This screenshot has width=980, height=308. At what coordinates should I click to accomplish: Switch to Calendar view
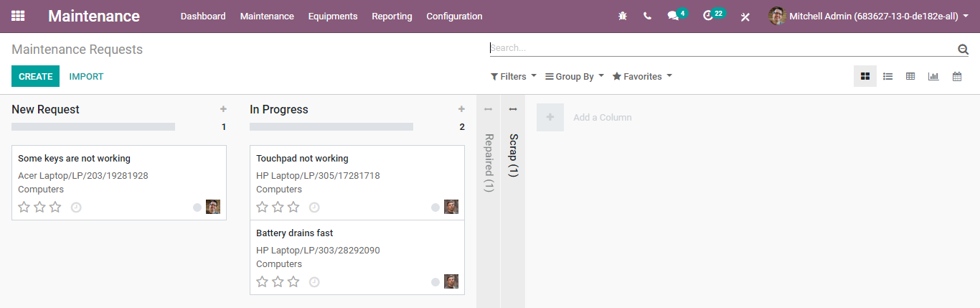(956, 76)
